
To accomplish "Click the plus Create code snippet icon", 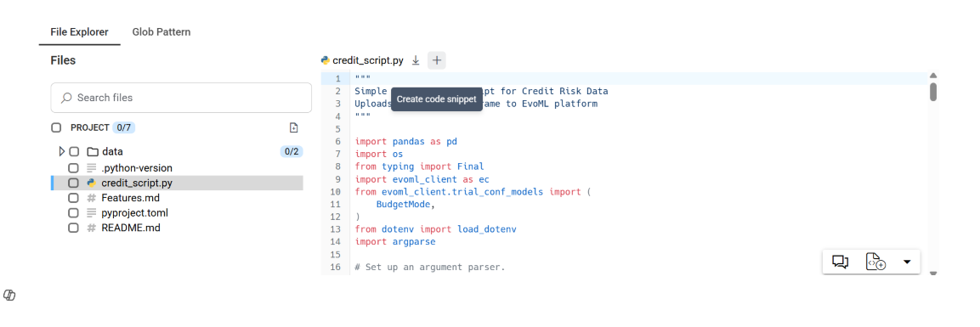I will click(x=437, y=60).
